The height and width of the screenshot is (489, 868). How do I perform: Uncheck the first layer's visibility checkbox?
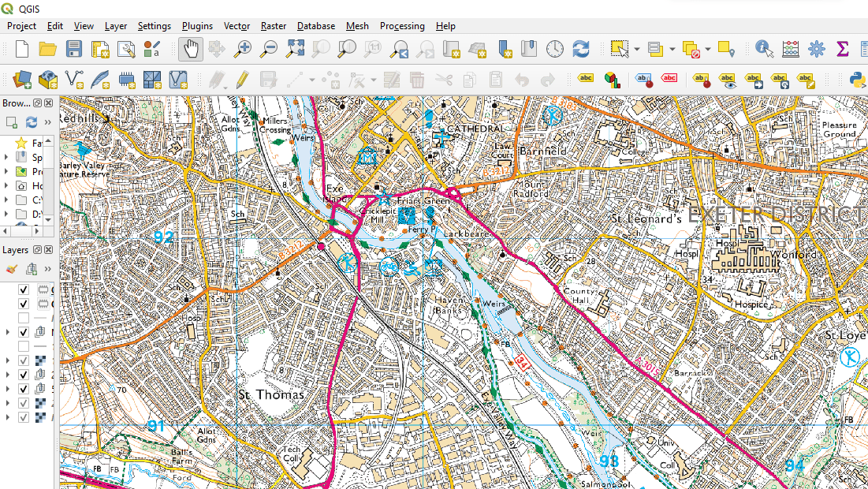[24, 289]
